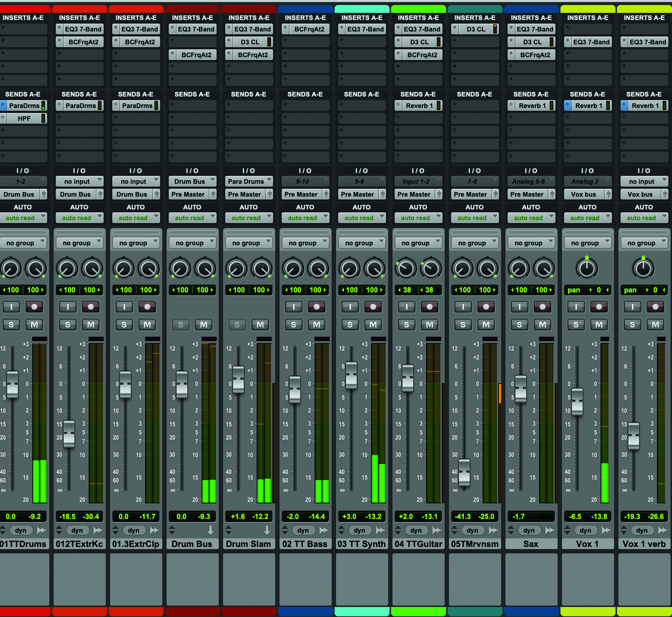
Task: Arm record on Vox 1 track
Action: pos(599,306)
